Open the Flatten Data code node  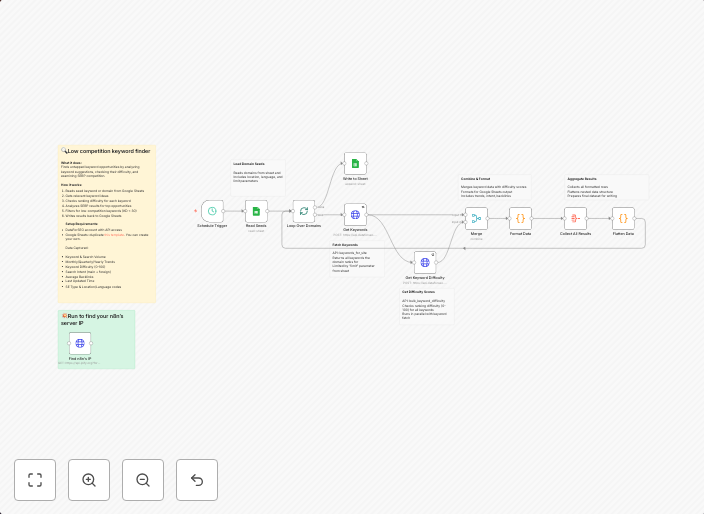[x=623, y=218]
